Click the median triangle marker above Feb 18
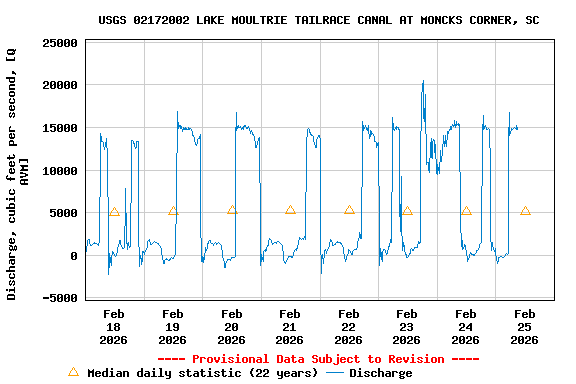Image resolution: width=576 pixels, height=384 pixels. click(114, 212)
